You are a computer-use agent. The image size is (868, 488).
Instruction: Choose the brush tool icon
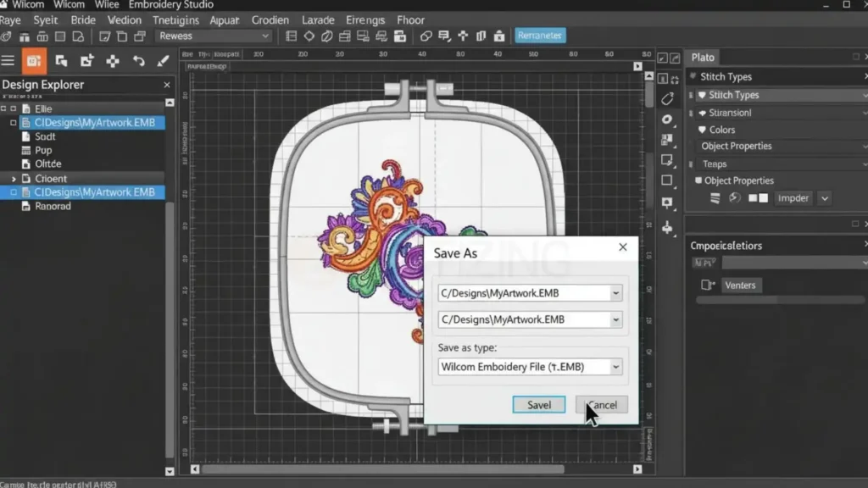click(x=163, y=61)
